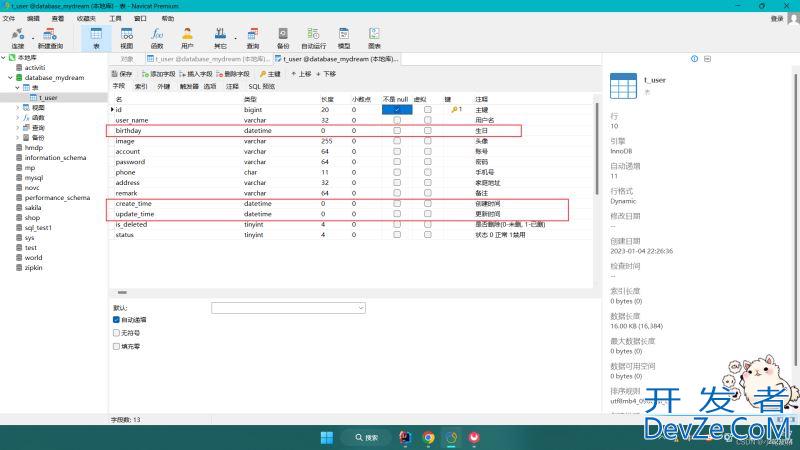Open the 视图 views toolbar icon

127,35
